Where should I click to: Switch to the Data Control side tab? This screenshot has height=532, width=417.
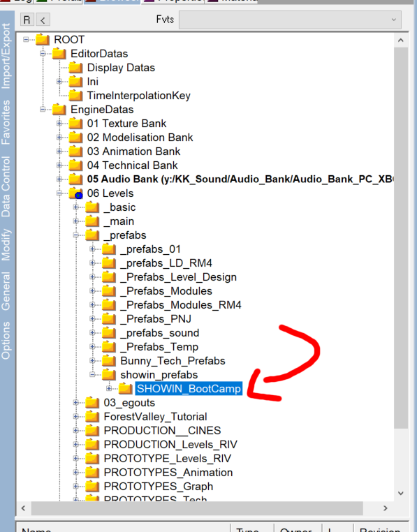pos(6,187)
